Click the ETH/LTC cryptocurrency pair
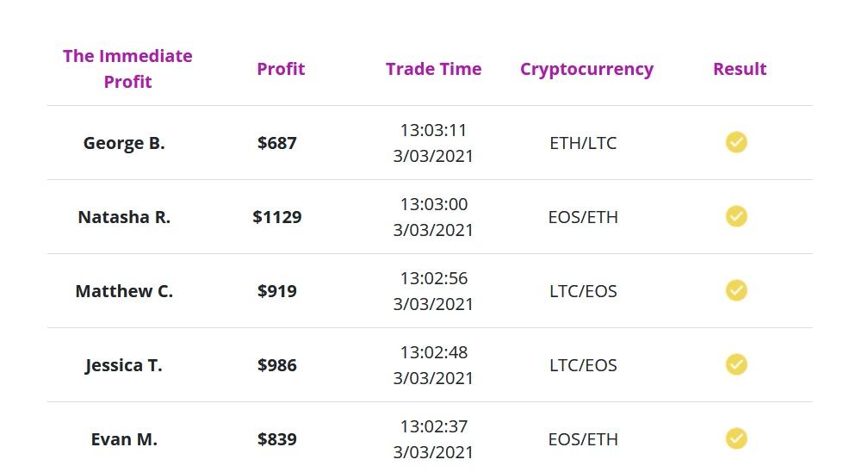Screen dimensions: 868x472 tap(583, 143)
